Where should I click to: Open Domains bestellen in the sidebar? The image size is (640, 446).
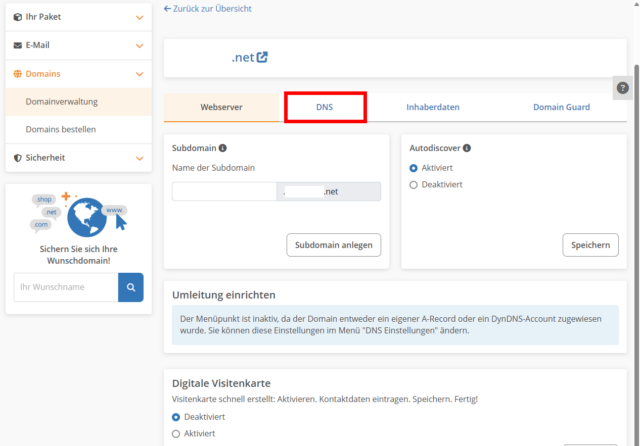click(x=60, y=130)
